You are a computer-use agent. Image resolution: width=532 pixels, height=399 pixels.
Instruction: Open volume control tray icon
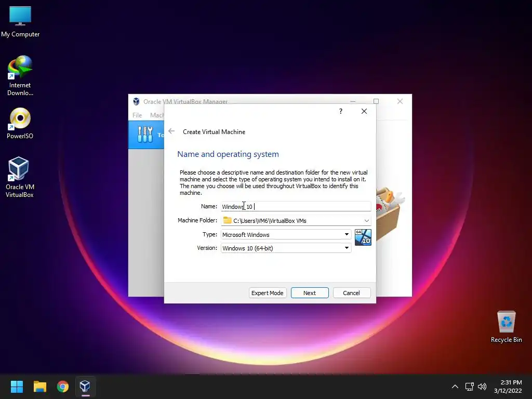tap(482, 387)
